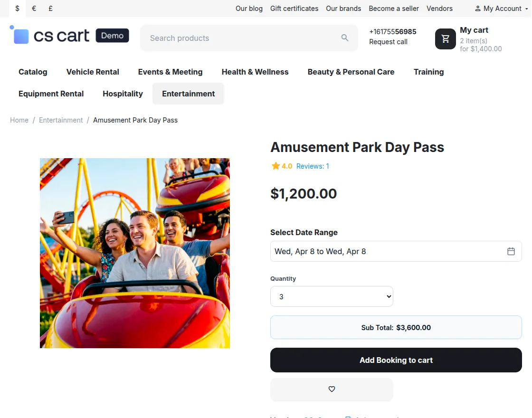Open the Quantity dropdown

point(332,296)
